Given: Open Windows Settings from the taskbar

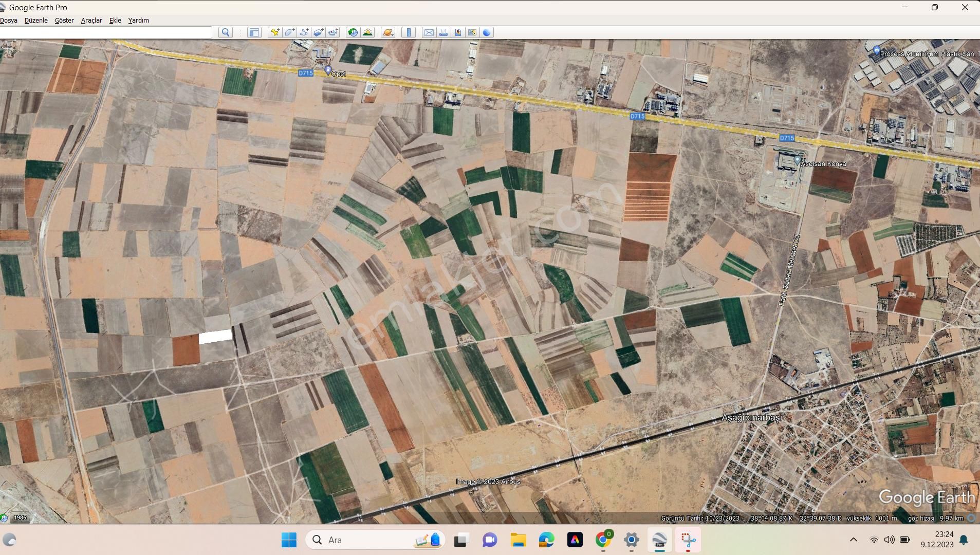Looking at the screenshot, I should (631, 540).
